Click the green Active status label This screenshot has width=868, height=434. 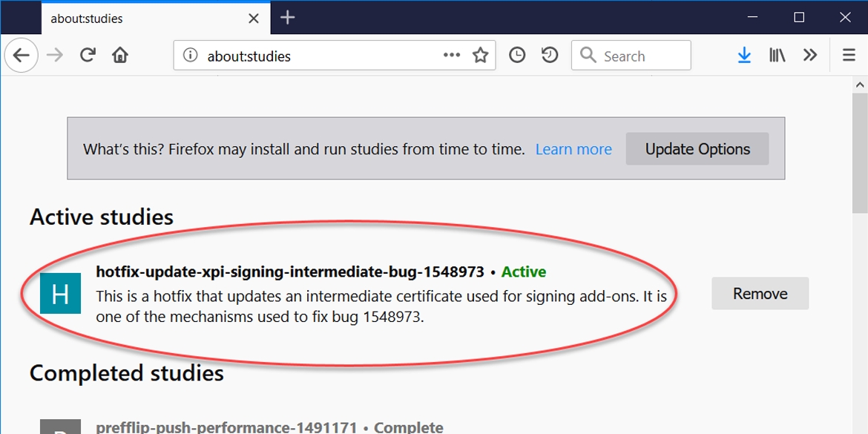(524, 272)
